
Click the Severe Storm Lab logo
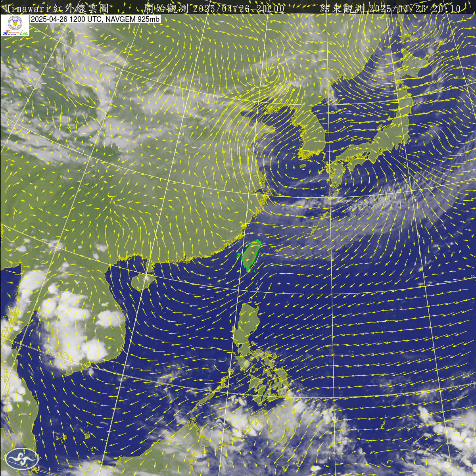tap(15, 26)
